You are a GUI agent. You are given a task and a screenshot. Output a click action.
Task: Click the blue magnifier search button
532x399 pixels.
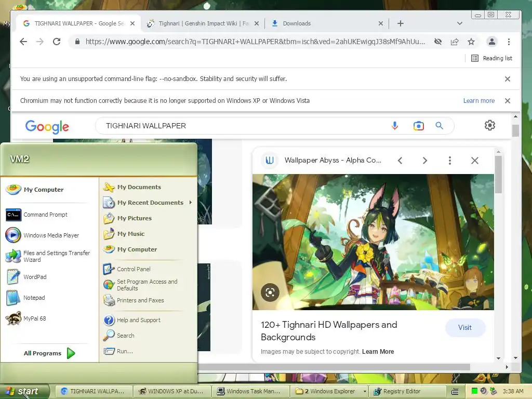tap(439, 126)
